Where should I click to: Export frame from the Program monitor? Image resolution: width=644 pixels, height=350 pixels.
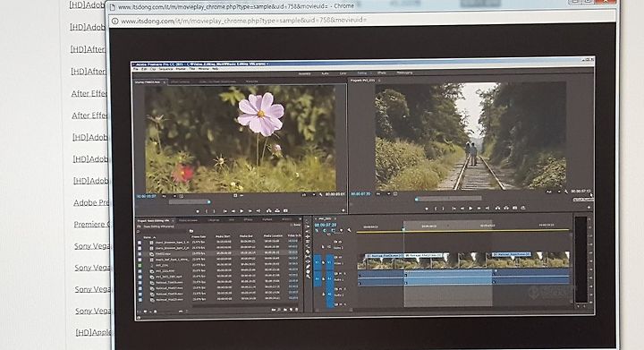pos(514,208)
